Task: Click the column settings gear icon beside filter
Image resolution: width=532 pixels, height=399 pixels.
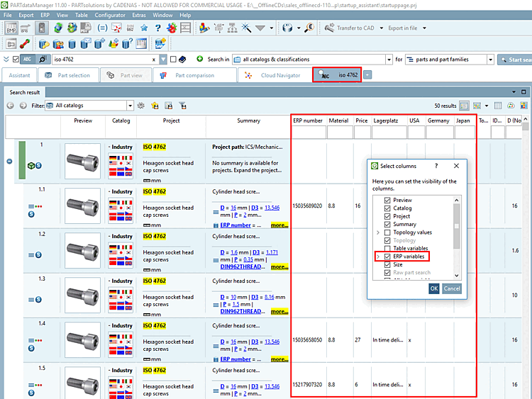Action: point(141,106)
